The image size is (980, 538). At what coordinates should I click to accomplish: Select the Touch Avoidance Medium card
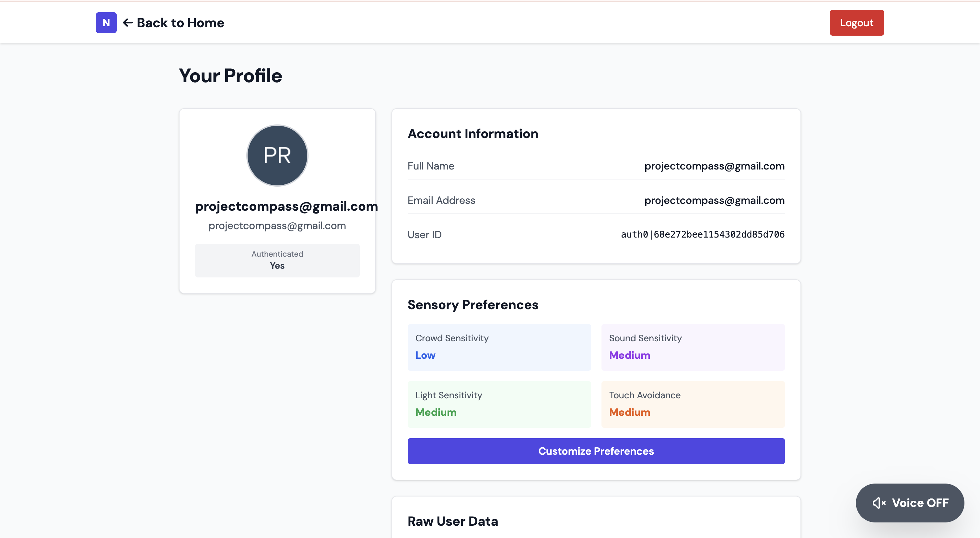point(693,404)
